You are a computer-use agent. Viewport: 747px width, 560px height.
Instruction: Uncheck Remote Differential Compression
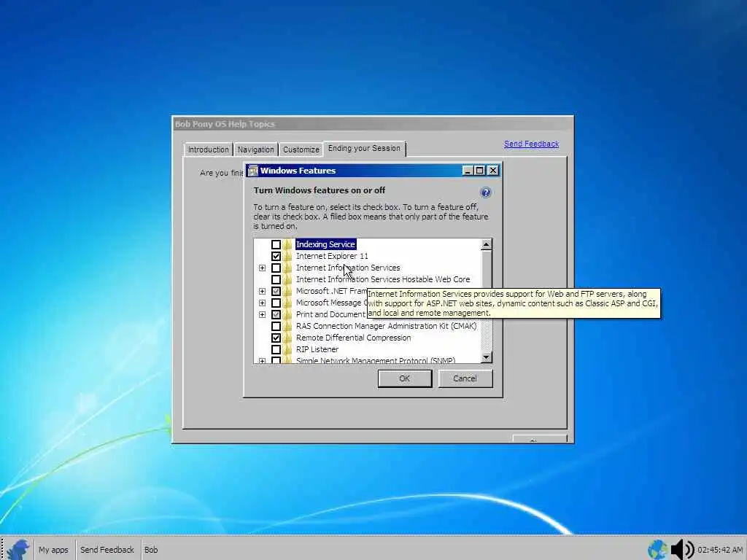click(276, 338)
